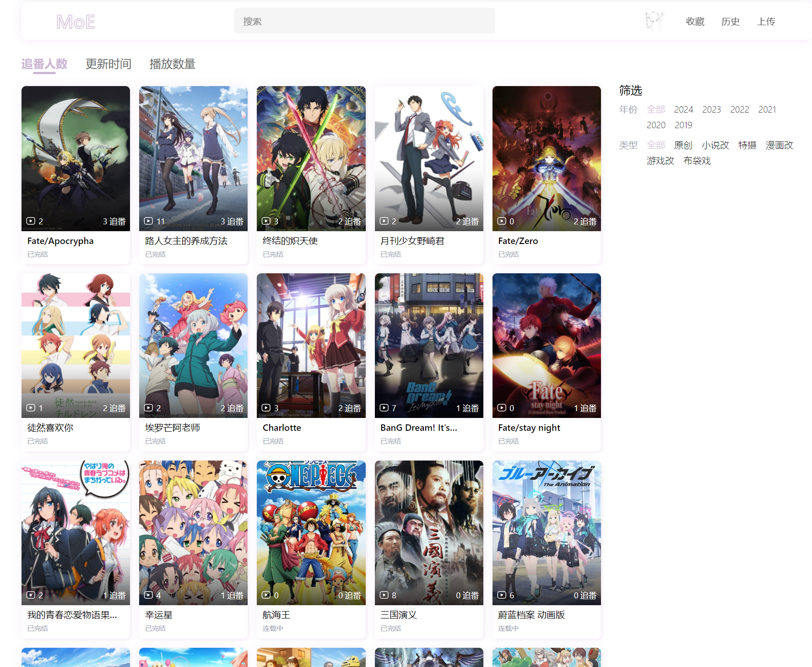Image resolution: width=812 pixels, height=667 pixels.
Task: Filter by type 布袋戏
Action: click(x=697, y=161)
